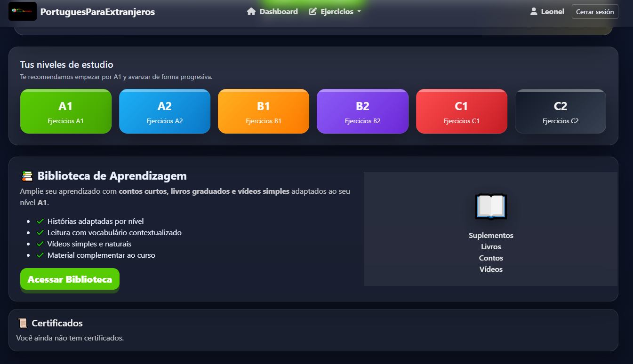The image size is (633, 364).
Task: Open the green A1 level card
Action: (66, 111)
